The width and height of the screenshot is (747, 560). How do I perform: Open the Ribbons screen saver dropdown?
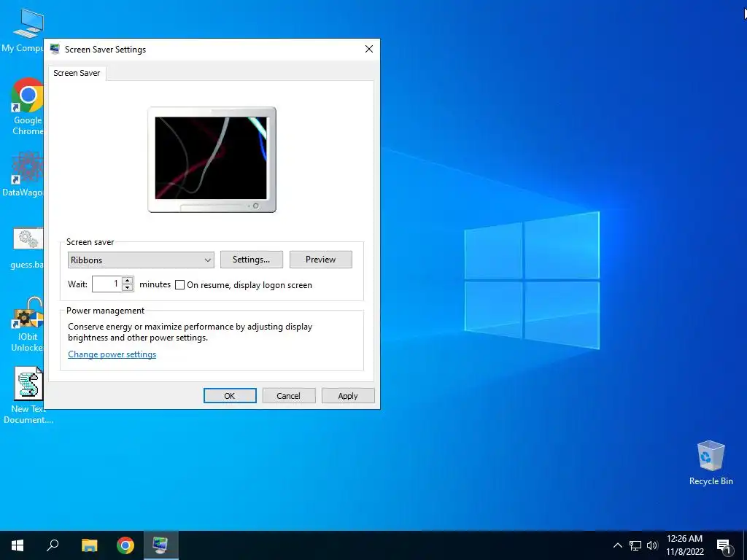tap(141, 260)
